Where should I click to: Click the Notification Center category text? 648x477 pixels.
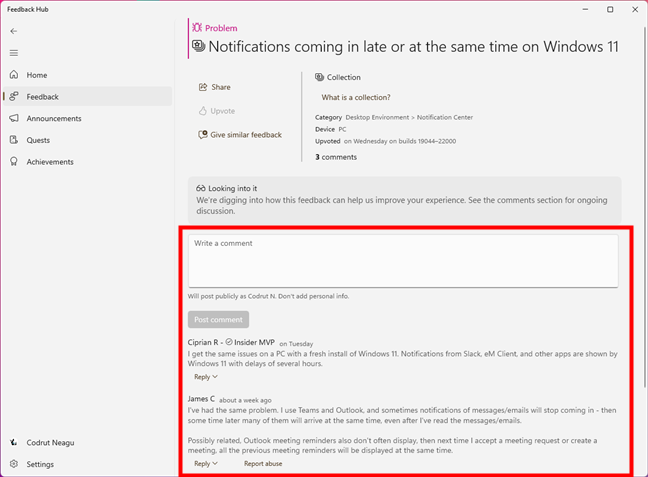click(445, 117)
